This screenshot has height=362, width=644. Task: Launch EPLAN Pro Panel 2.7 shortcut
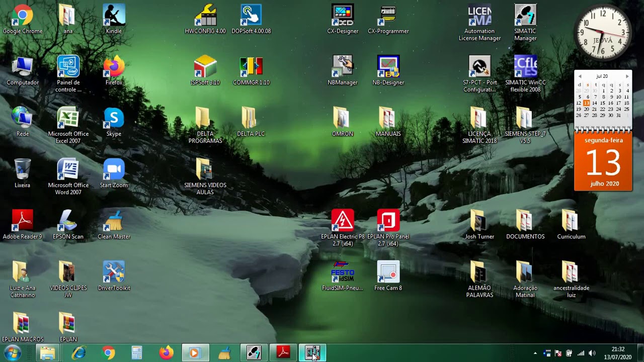point(388,228)
